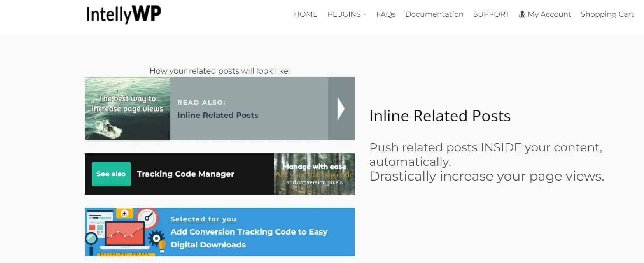Open the Shopping Cart link
Screen dimensions: 644x263
(x=607, y=14)
